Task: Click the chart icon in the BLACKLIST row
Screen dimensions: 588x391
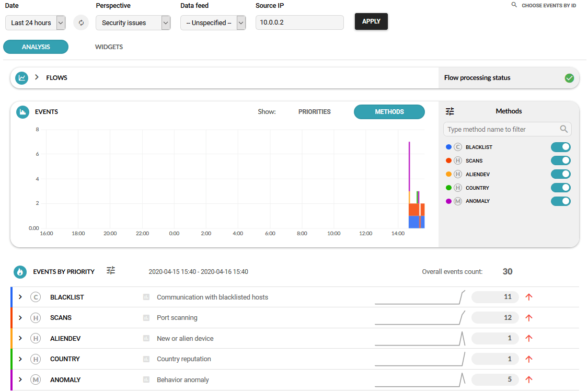Action: pos(146,297)
